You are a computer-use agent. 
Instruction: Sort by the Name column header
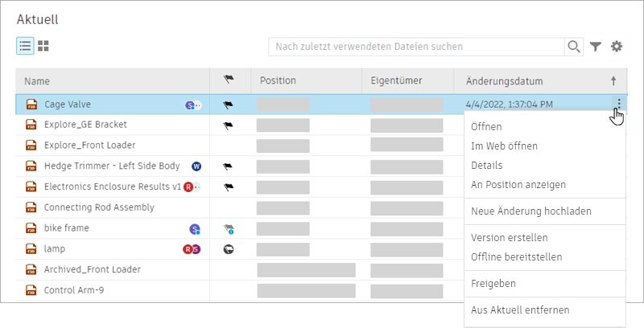(37, 81)
